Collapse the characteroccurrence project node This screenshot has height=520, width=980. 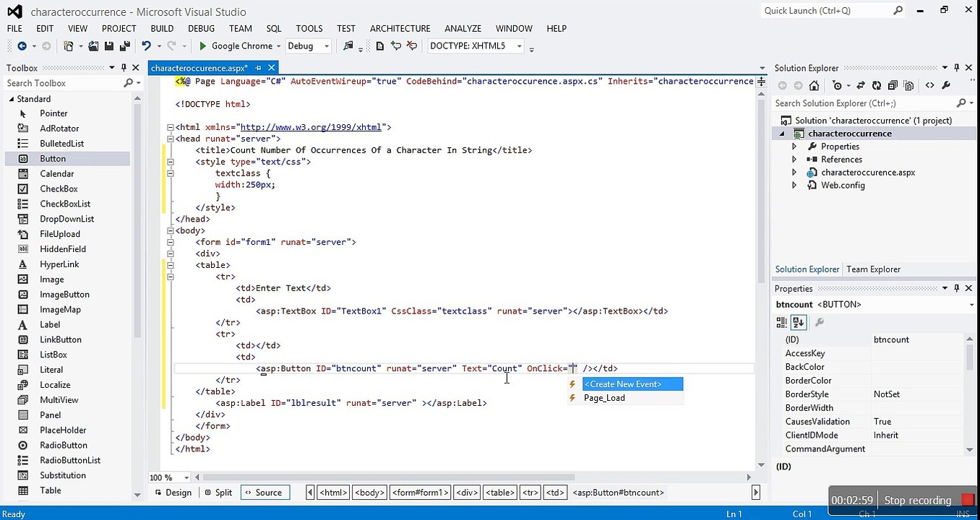(x=782, y=134)
